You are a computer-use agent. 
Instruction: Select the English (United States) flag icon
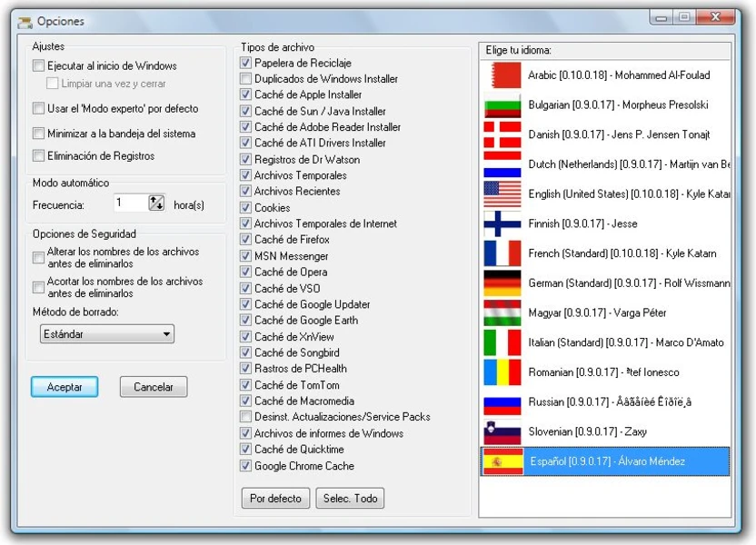click(502, 193)
